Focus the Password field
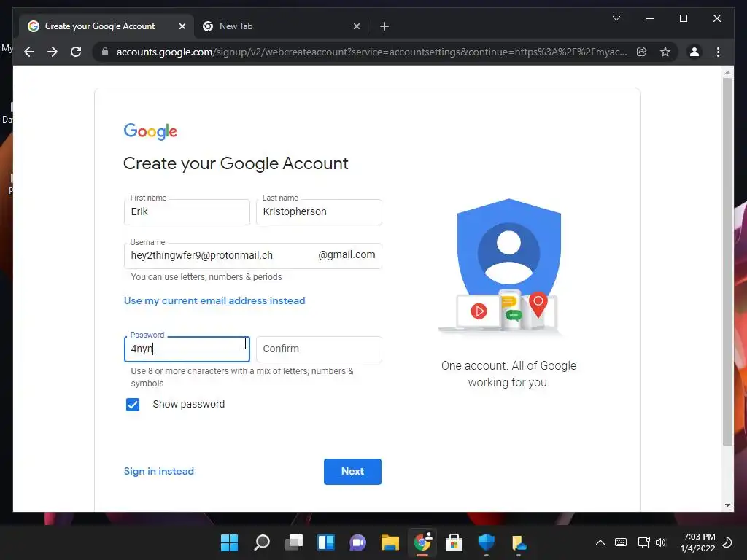This screenshot has height=560, width=747. [x=187, y=349]
